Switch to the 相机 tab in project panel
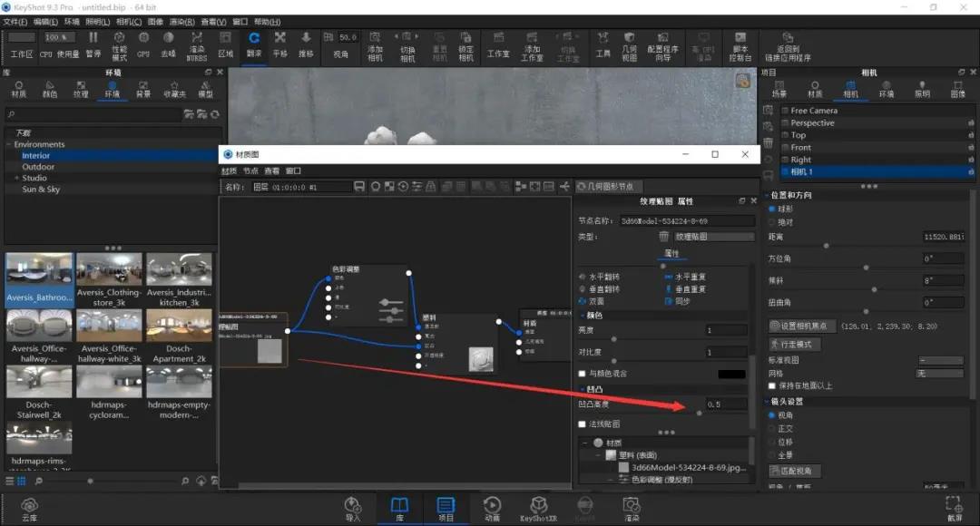The height and width of the screenshot is (526, 980). pyautogui.click(x=850, y=89)
